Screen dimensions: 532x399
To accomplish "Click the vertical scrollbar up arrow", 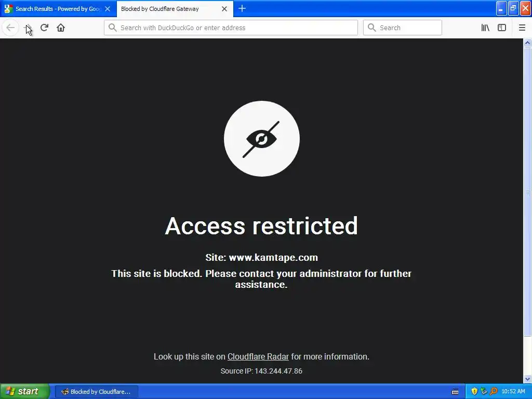I will 527,43.
